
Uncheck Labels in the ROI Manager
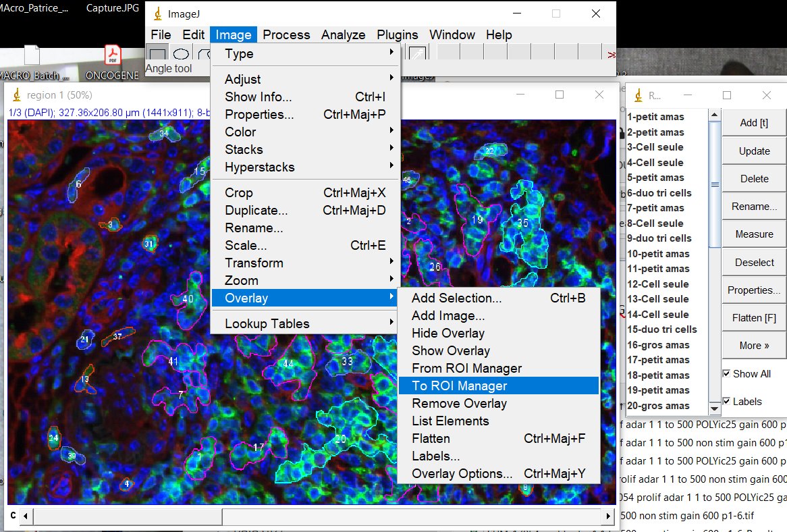pos(727,401)
